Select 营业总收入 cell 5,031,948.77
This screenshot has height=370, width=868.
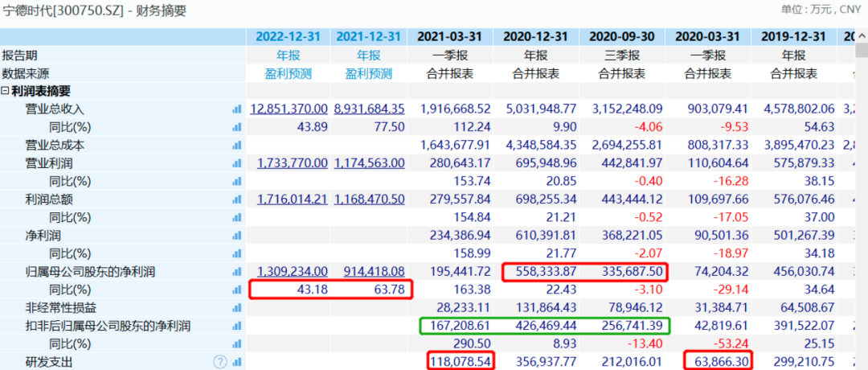point(541,109)
